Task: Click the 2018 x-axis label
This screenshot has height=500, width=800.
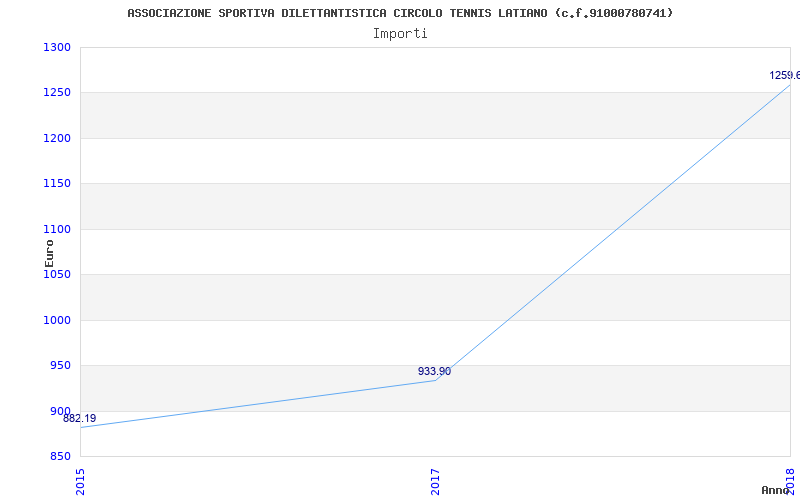Action: (x=790, y=482)
